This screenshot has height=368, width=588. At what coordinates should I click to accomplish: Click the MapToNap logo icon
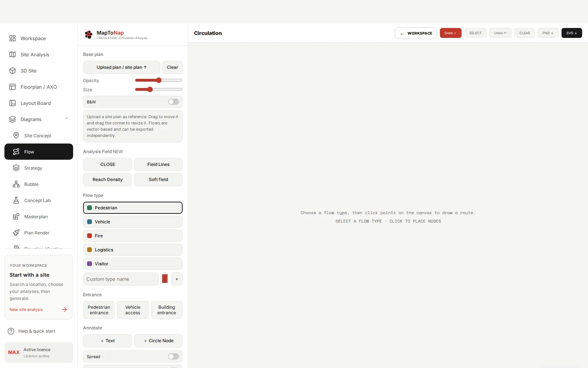click(x=89, y=35)
